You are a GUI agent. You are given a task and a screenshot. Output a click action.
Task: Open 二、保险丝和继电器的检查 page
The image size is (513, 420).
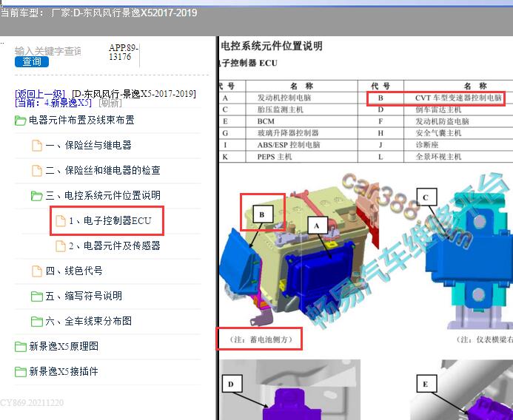click(x=103, y=170)
